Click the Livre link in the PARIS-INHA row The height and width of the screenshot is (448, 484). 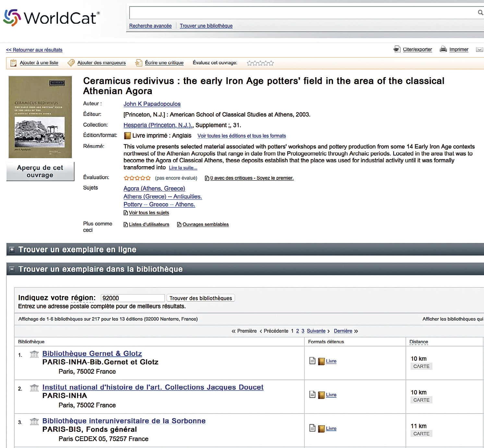(x=331, y=395)
